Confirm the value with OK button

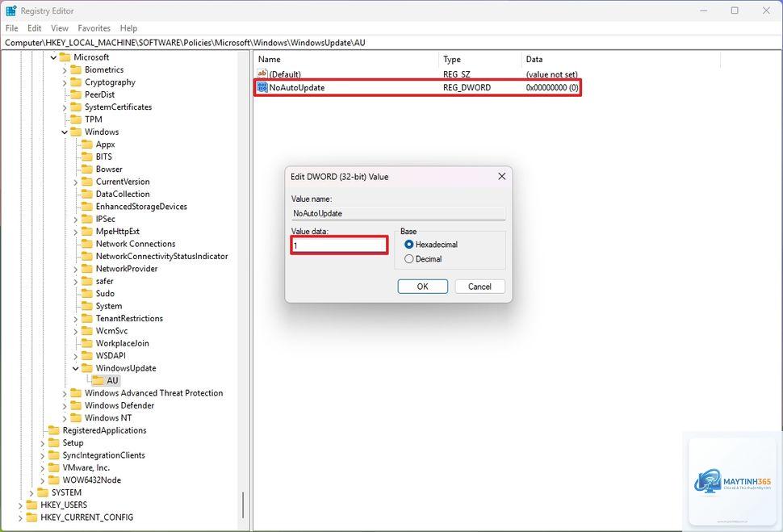pos(422,287)
